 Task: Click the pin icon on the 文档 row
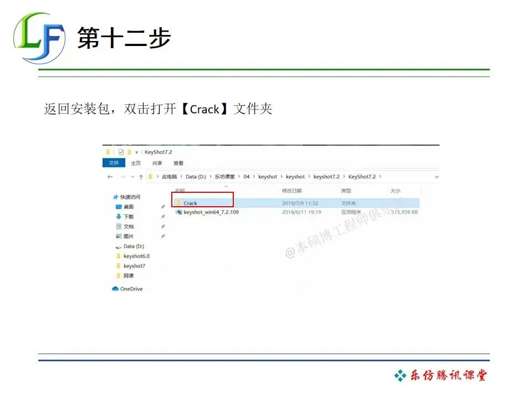pyautogui.click(x=163, y=226)
